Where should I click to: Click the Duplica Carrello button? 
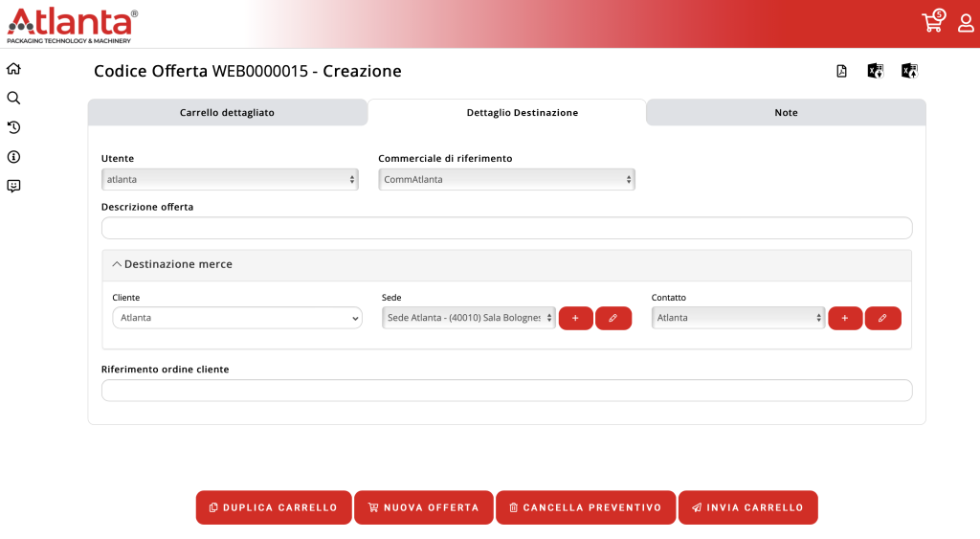pos(274,507)
